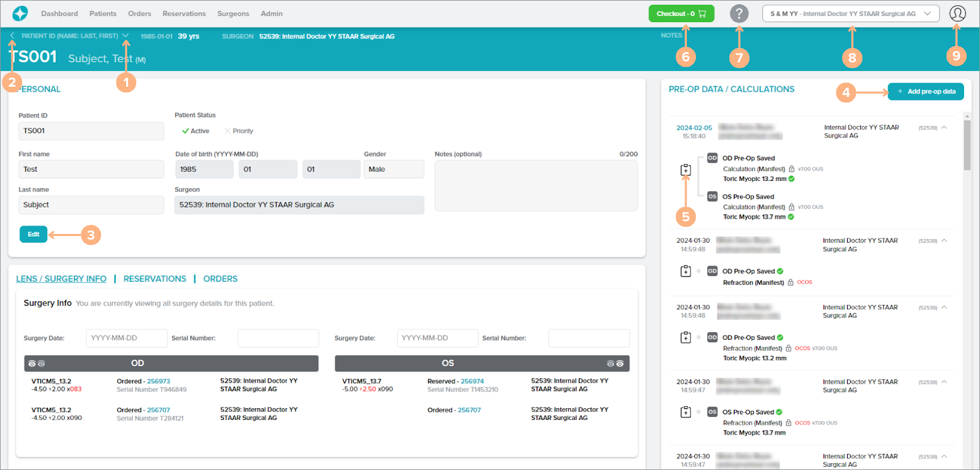Expand the patient ID selector chevron
The height and width of the screenshot is (470, 980).
click(125, 36)
